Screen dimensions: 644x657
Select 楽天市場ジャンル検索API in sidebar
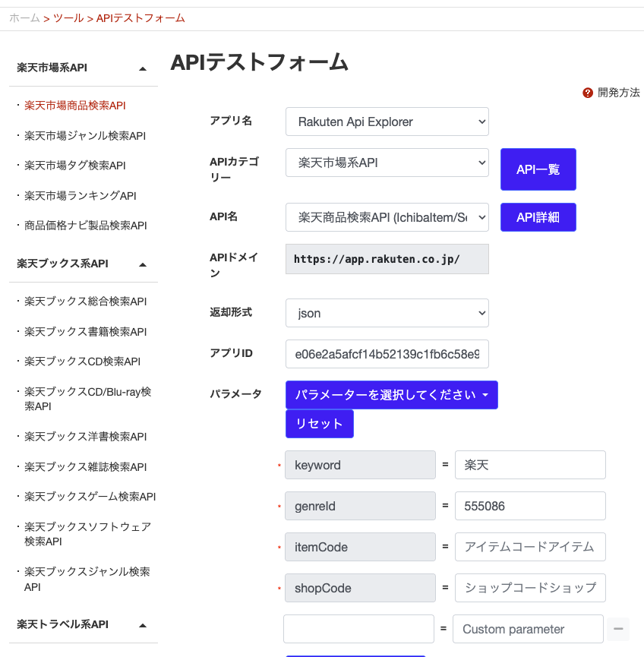point(85,136)
